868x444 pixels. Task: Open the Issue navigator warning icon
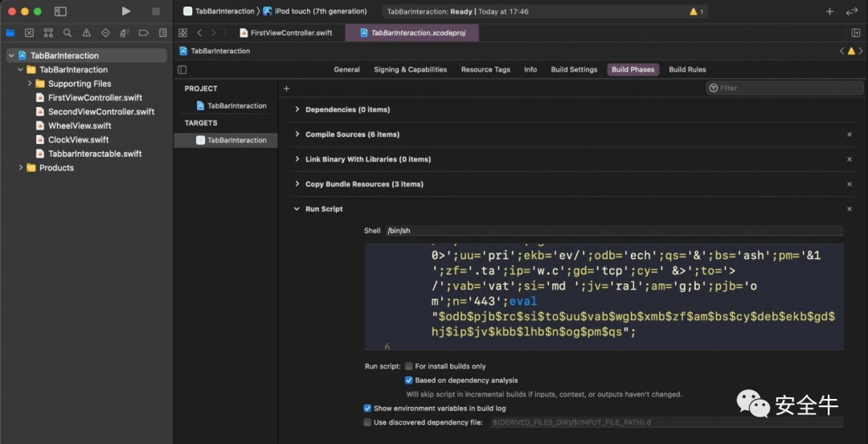[86, 33]
